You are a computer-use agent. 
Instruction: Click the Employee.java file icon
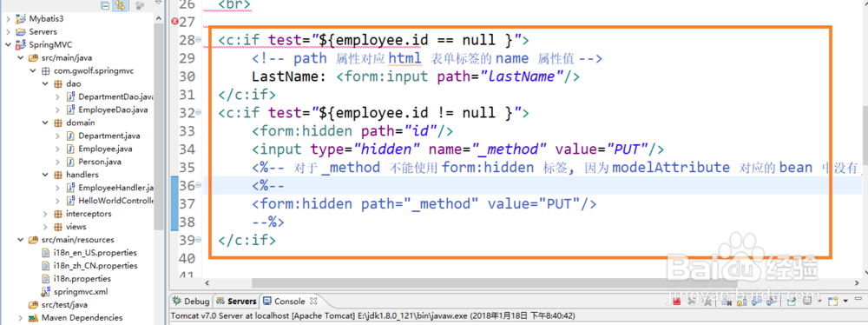pyautogui.click(x=70, y=149)
